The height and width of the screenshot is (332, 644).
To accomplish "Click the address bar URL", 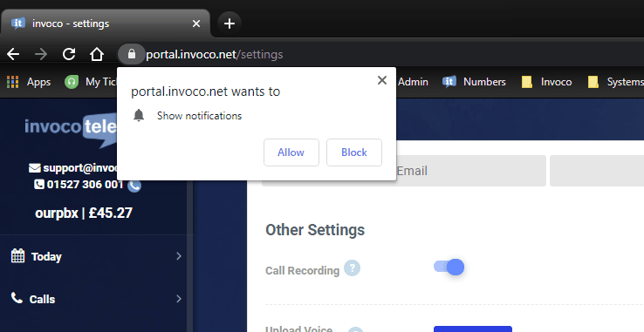I will pos(215,54).
